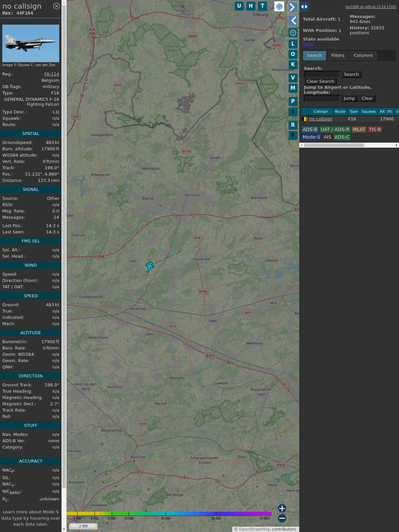Viewport: 399px width, 532px height.
Task: Click the Clear button beside Jump
Action: point(367,98)
